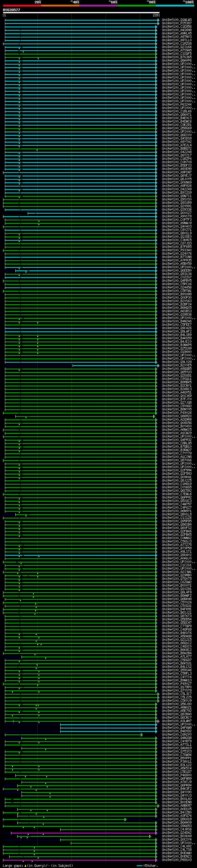Screen dimensions: 197x868
Task: Select alignment label UniRef100_Q86M20
Action: pos(176,416)
